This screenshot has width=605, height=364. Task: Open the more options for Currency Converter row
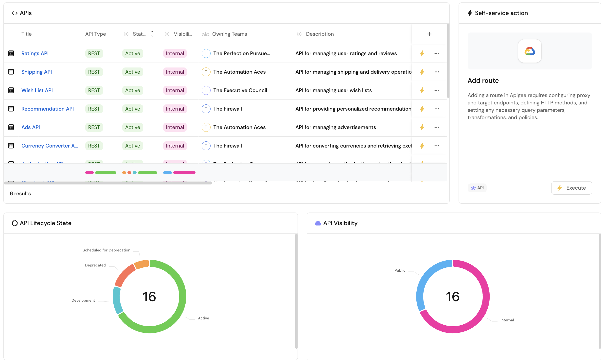point(437,146)
